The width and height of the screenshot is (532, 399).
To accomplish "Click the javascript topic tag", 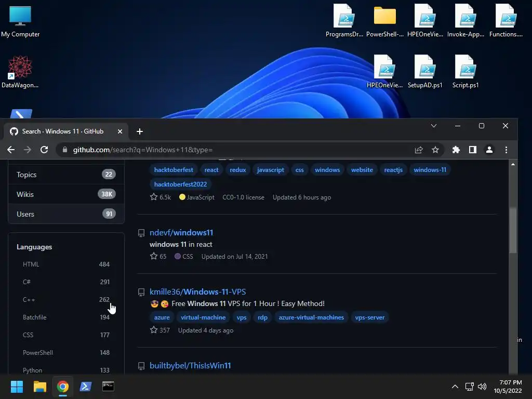I will click(270, 170).
